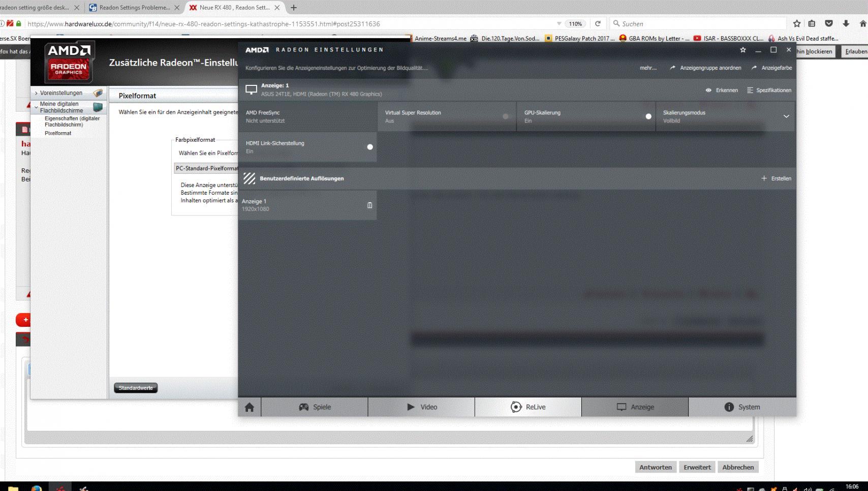This screenshot has width=868, height=491.
Task: Expand the Skalierungsmodus dropdown
Action: pos(786,116)
